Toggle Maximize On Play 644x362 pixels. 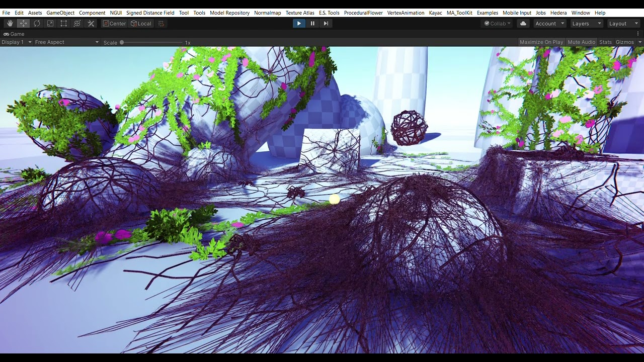click(x=541, y=42)
